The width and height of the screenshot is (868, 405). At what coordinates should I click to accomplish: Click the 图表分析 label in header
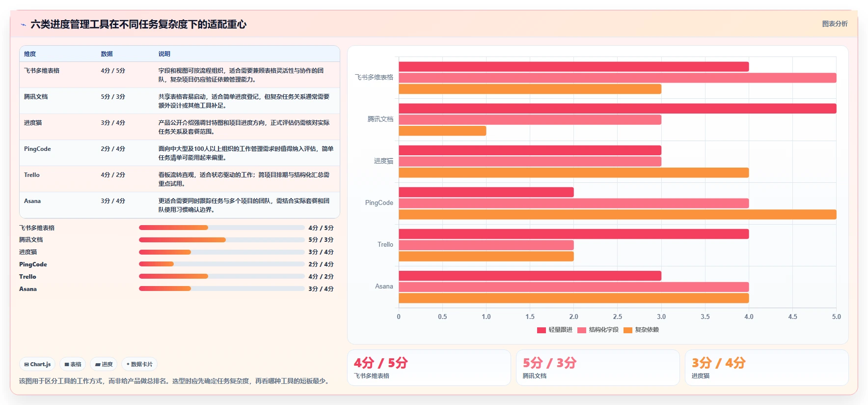coord(835,24)
